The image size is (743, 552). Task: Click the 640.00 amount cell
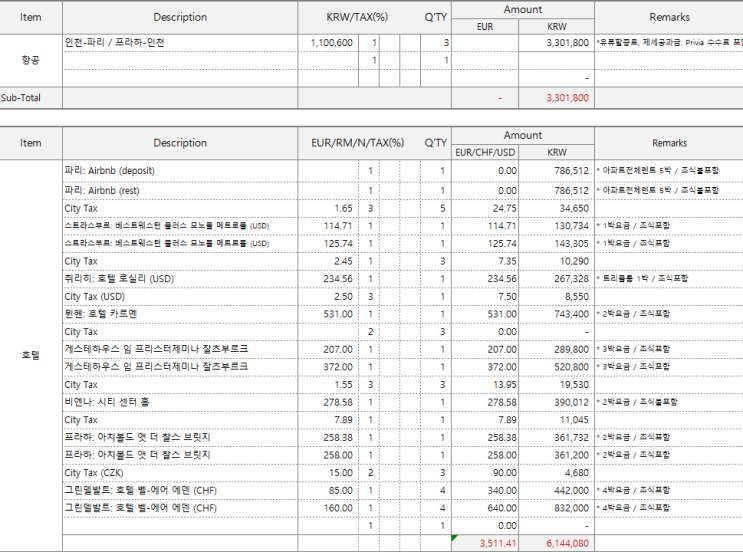485,508
